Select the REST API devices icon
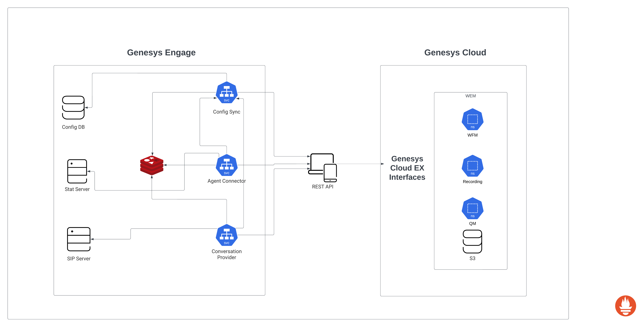The image size is (644, 327). [322, 168]
